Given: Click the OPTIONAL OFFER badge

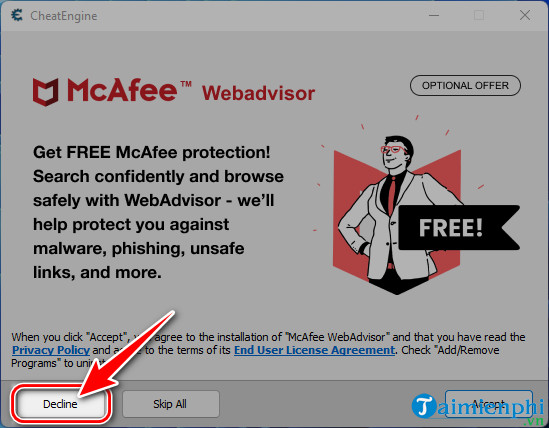Looking at the screenshot, I should click(465, 85).
